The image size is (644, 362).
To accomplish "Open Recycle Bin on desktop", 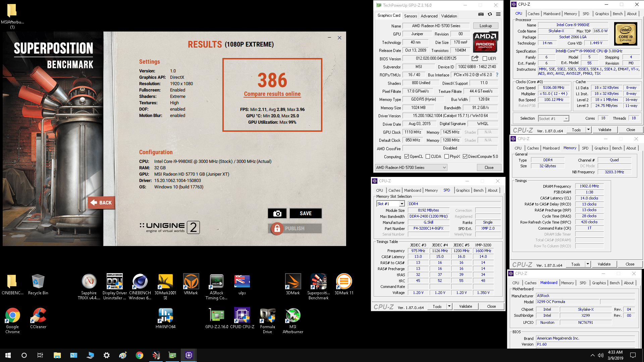I will (38, 285).
